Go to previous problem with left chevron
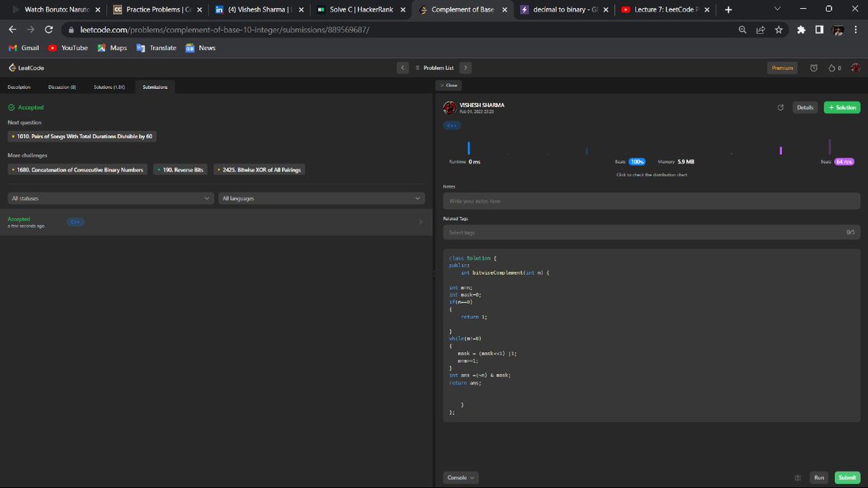Image resolution: width=868 pixels, height=488 pixels. point(404,68)
